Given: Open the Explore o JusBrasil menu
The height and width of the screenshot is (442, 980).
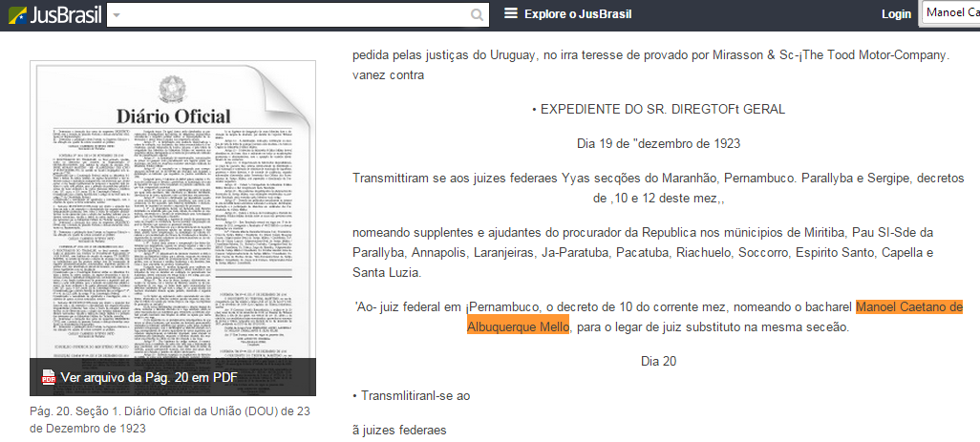Looking at the screenshot, I should tap(577, 14).
